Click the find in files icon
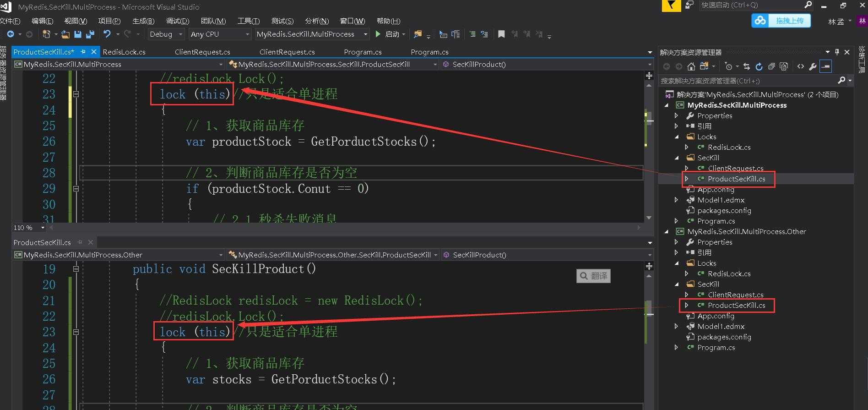868x410 pixels. click(x=418, y=34)
